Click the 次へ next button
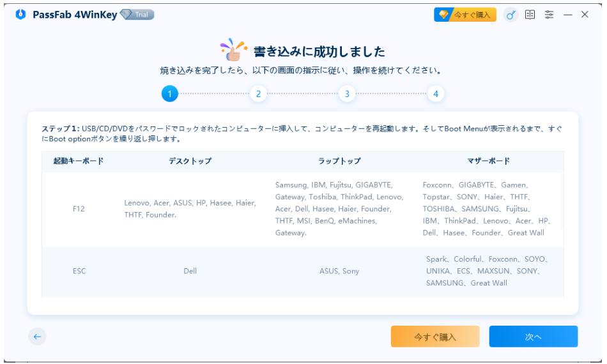This screenshot has height=364, width=607. [x=534, y=337]
